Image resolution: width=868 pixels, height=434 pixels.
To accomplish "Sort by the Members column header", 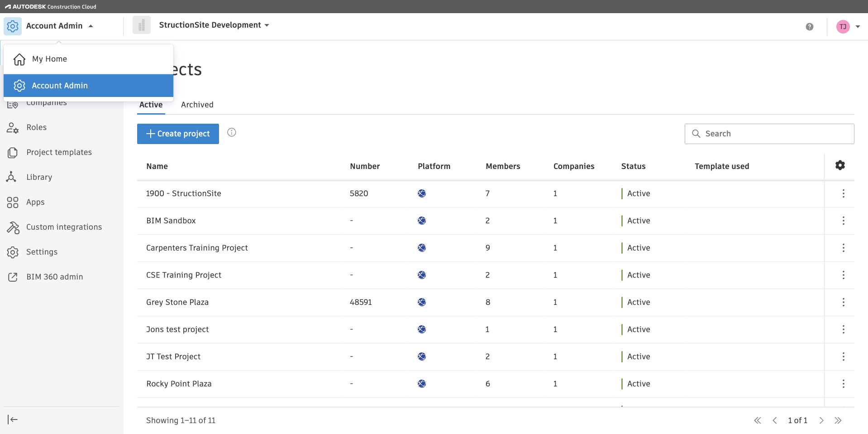I will pyautogui.click(x=503, y=166).
